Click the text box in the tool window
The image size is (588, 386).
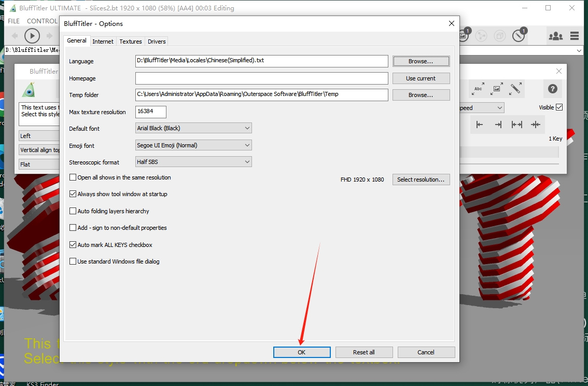pyautogui.click(x=39, y=114)
